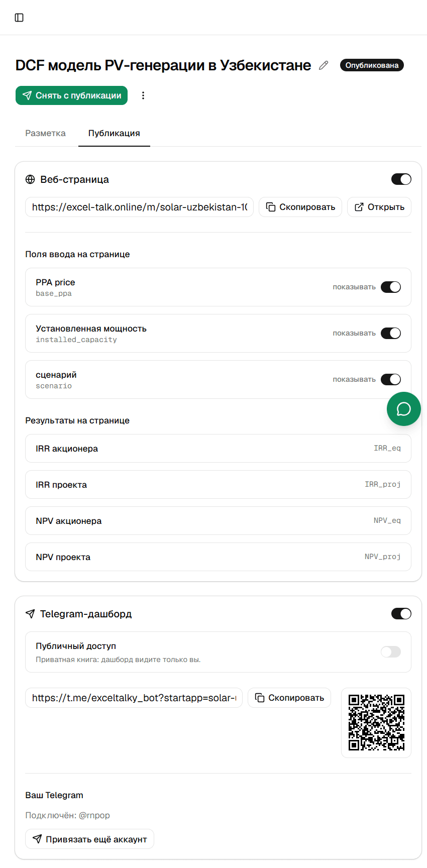Copy the Telegram bot link
427x868 pixels.
[x=289, y=698]
